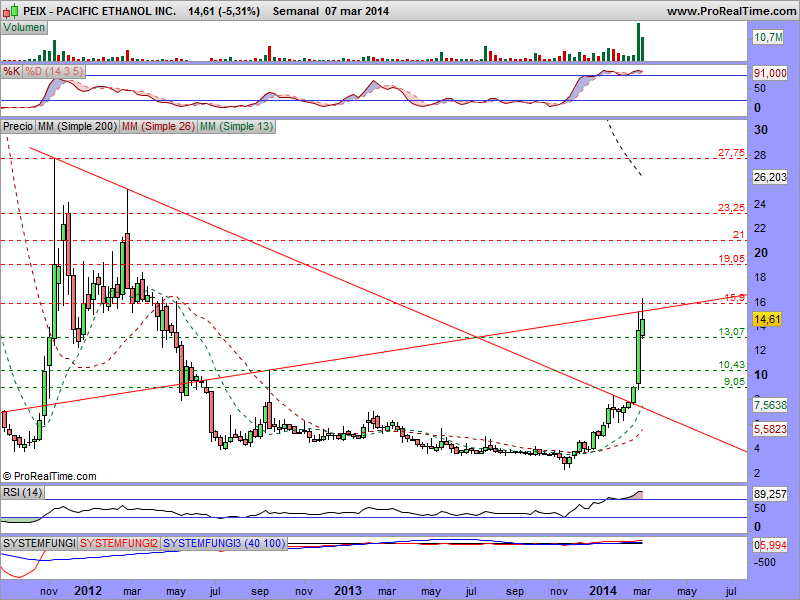Open the RSI (14) indicator label
Image resolution: width=800 pixels, height=600 pixels.
[22, 492]
